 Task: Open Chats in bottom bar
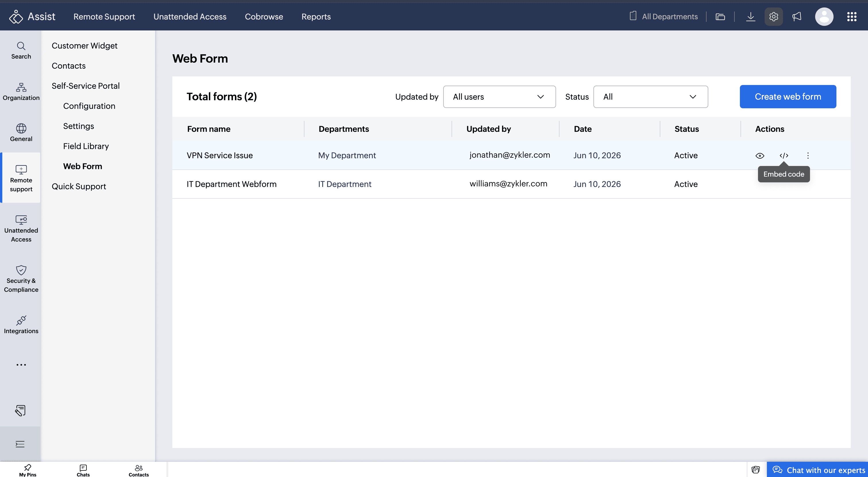[x=83, y=470]
